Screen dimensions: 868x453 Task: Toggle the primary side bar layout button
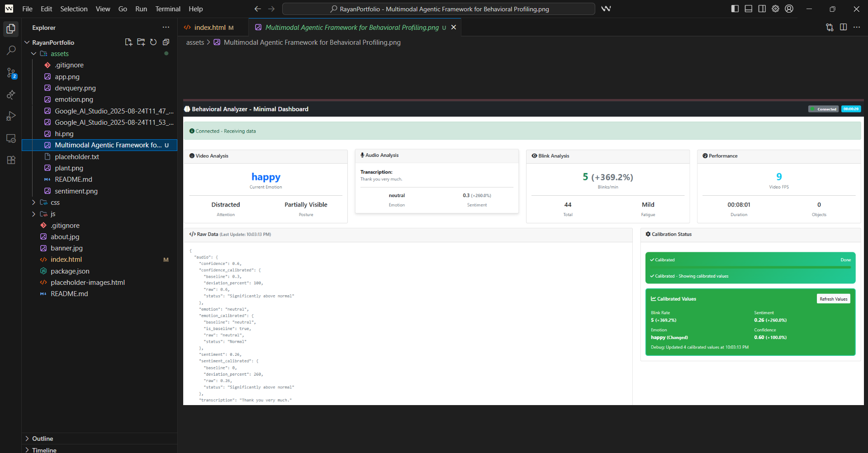click(x=735, y=9)
